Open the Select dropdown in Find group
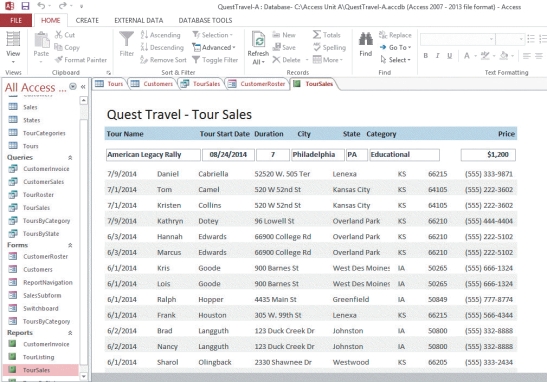547x382 pixels. coord(395,60)
